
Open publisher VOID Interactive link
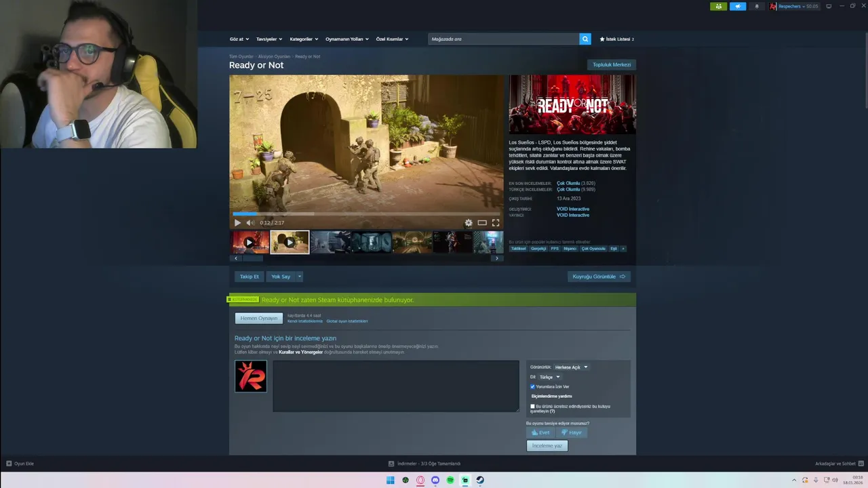point(573,215)
